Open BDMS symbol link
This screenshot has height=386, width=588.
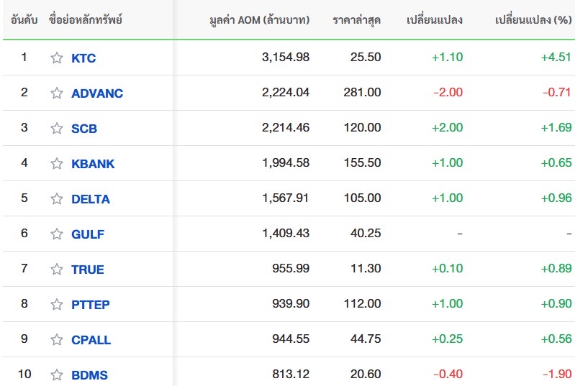90,374
